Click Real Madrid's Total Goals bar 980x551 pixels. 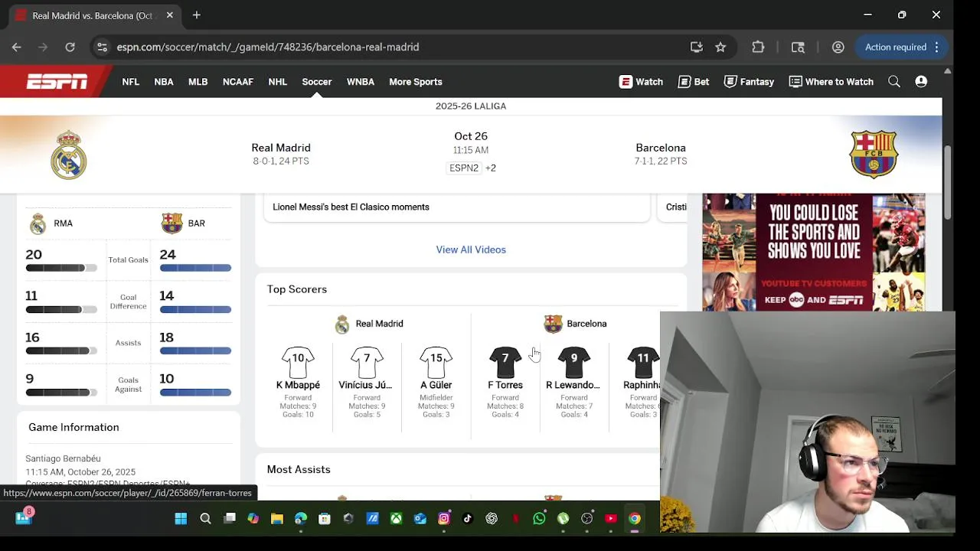coord(61,268)
